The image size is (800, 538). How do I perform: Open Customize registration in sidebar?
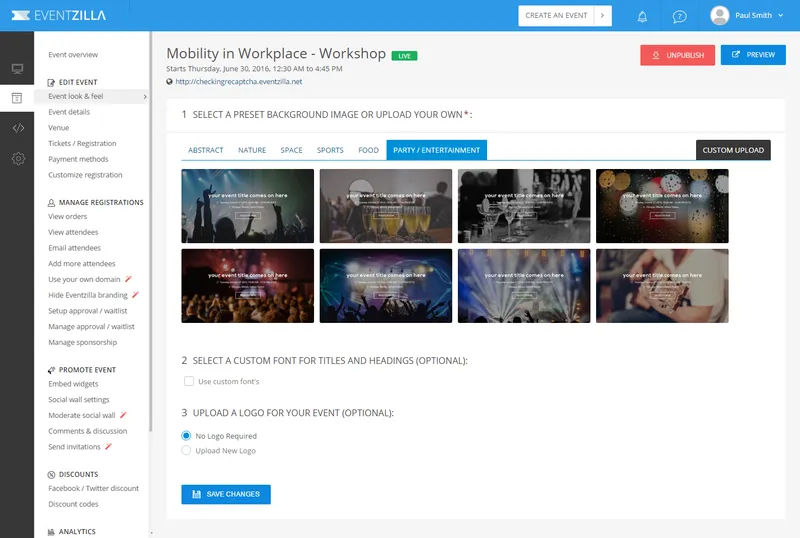pyautogui.click(x=85, y=175)
